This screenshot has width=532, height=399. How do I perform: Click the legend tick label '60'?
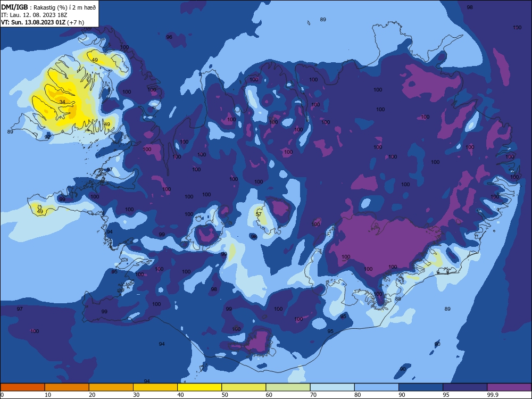(x=269, y=395)
